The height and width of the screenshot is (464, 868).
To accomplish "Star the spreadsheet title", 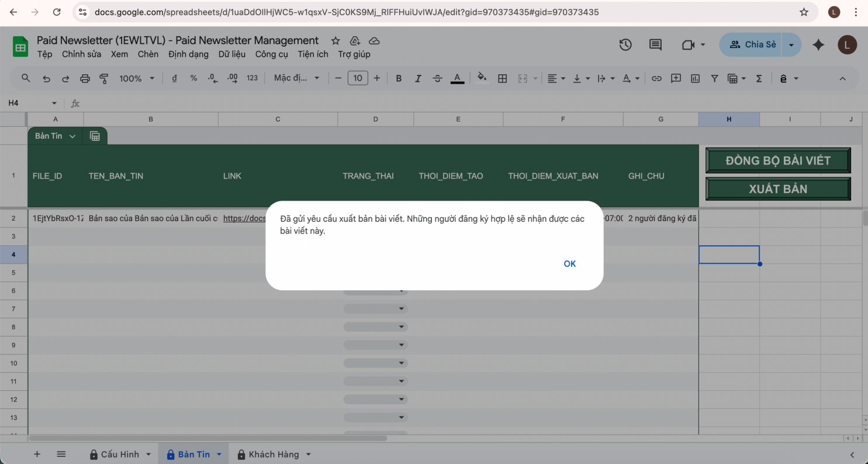I will pos(336,40).
